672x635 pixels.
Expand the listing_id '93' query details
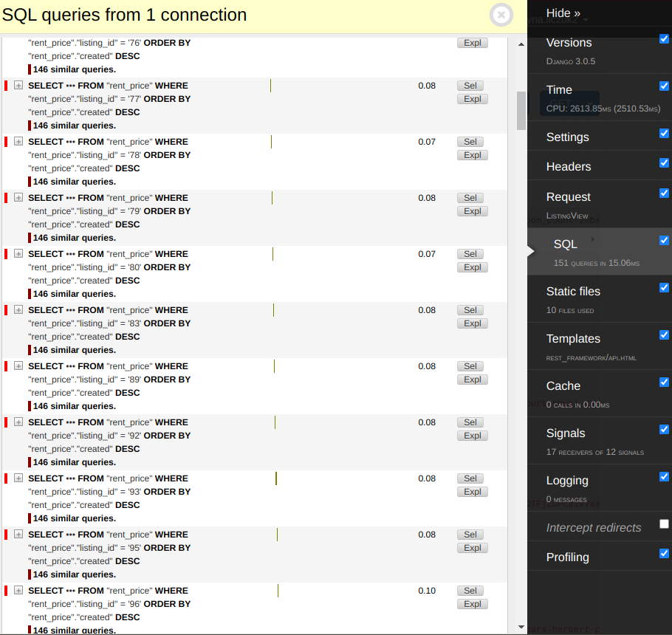coord(18,478)
